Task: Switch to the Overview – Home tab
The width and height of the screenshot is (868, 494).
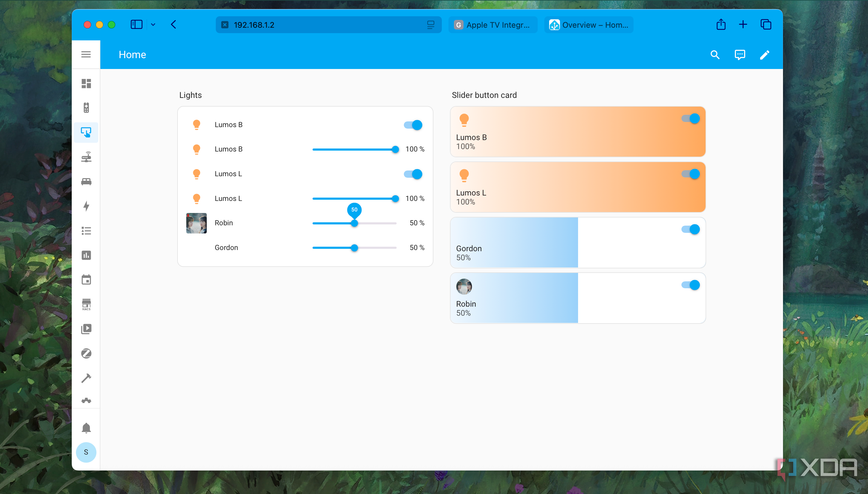Action: point(589,25)
